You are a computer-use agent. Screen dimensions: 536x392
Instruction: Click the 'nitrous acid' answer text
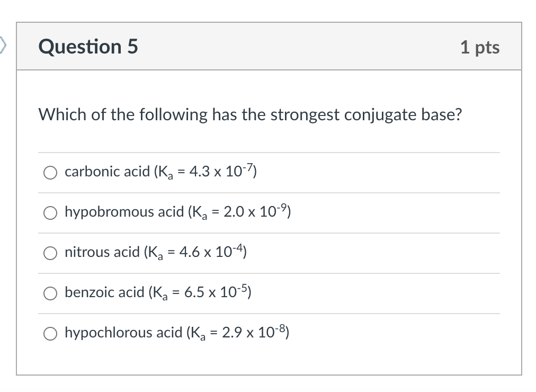(x=102, y=252)
